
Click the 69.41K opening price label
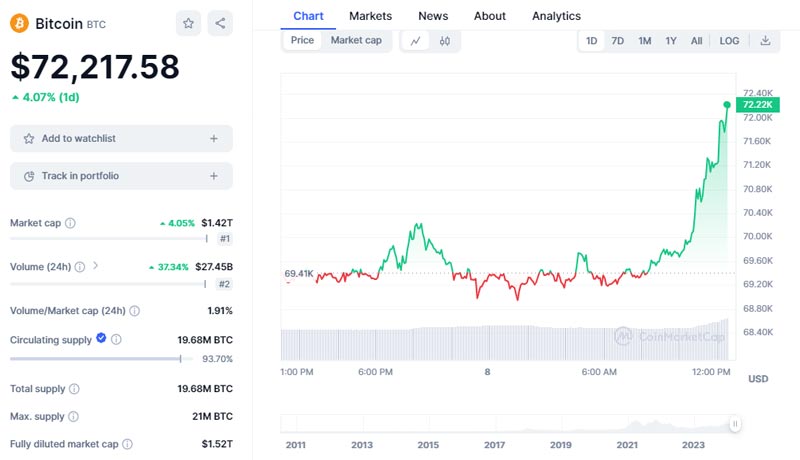(299, 274)
